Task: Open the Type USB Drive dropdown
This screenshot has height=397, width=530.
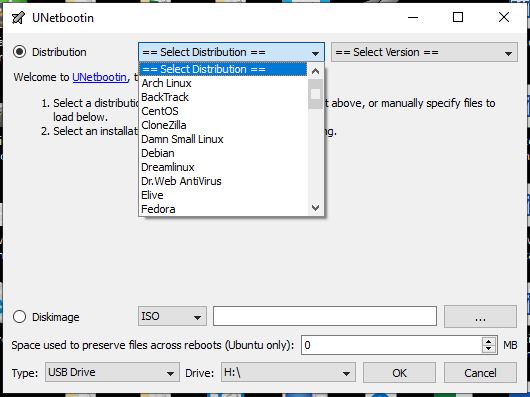Action: (112, 372)
